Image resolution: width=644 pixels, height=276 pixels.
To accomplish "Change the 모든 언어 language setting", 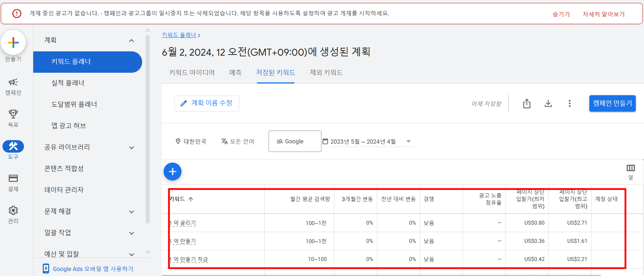I will point(238,141).
